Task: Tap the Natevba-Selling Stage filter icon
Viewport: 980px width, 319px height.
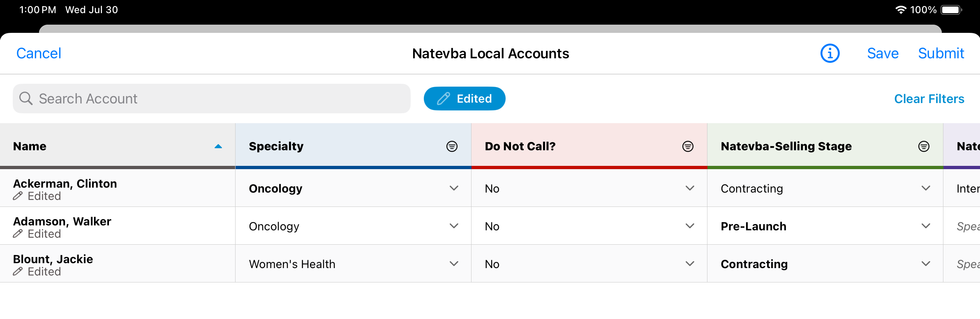Action: click(x=924, y=147)
